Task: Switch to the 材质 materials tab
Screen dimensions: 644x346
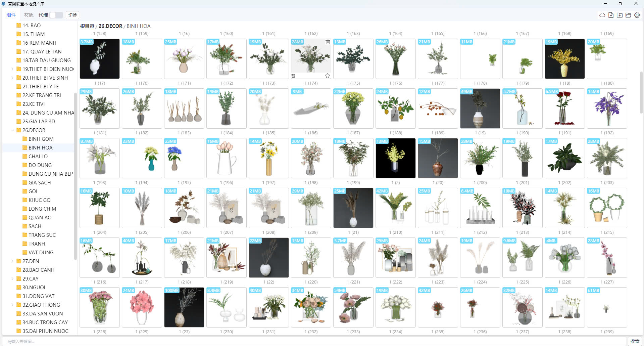Action: point(29,15)
